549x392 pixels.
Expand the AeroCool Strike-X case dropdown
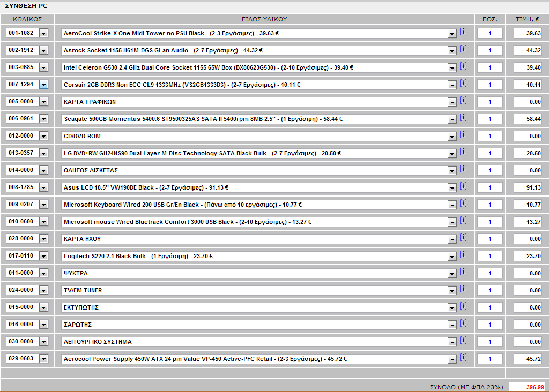click(x=452, y=34)
